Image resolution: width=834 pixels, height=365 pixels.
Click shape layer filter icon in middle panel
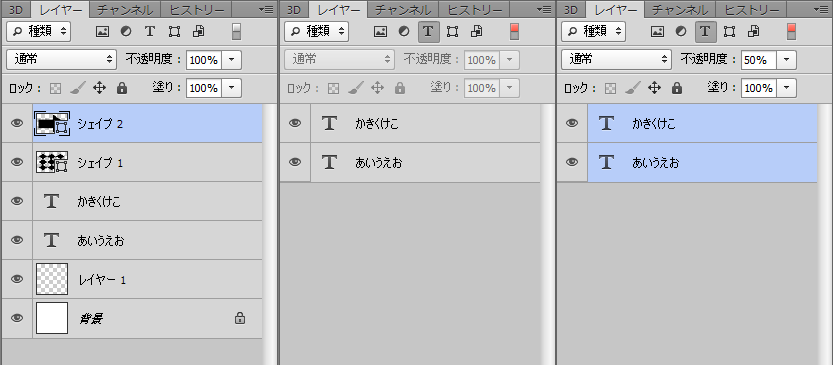(x=453, y=32)
